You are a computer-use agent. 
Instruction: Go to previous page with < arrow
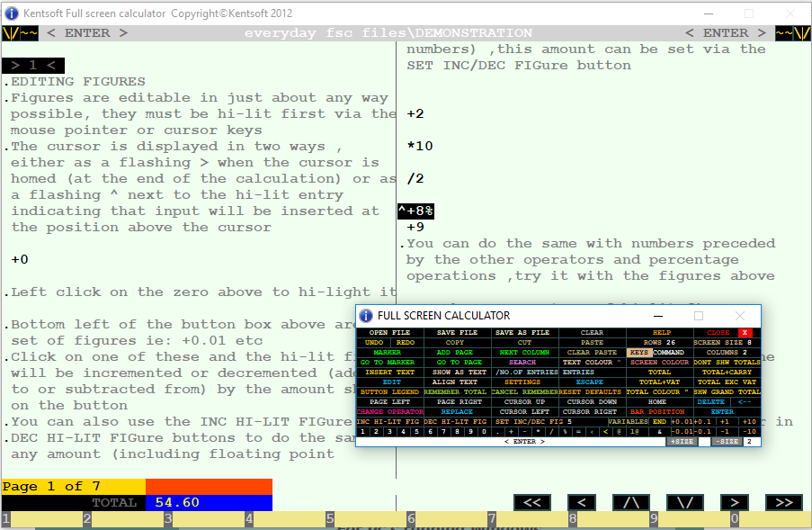[582, 502]
